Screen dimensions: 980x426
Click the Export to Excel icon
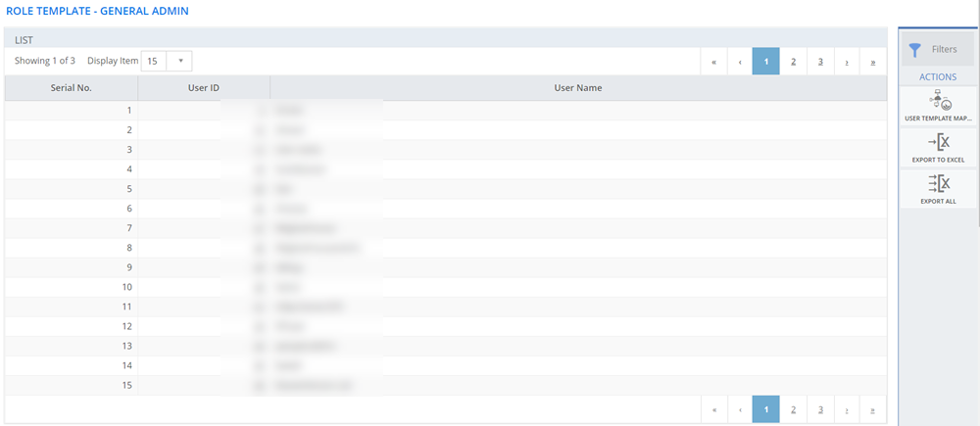point(938,145)
